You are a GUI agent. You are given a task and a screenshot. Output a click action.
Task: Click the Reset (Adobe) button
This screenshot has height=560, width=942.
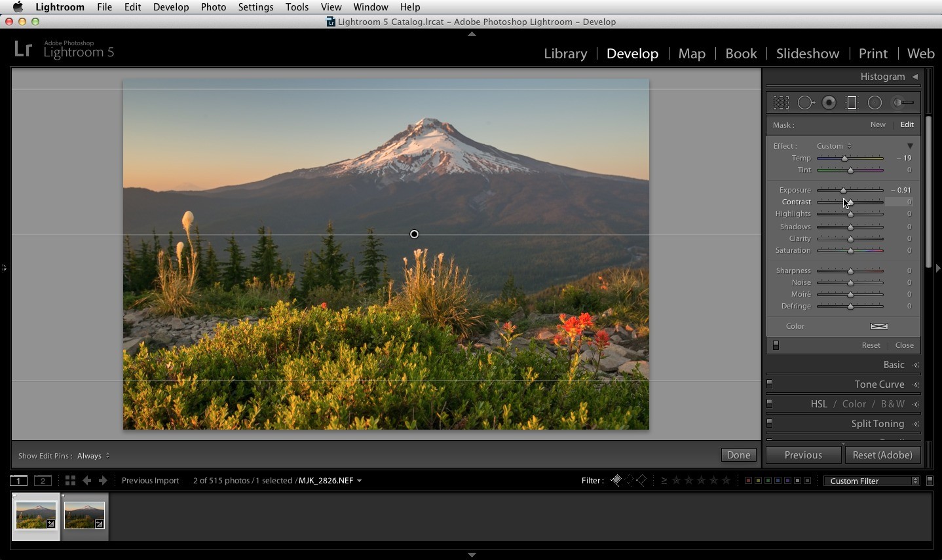pyautogui.click(x=882, y=455)
